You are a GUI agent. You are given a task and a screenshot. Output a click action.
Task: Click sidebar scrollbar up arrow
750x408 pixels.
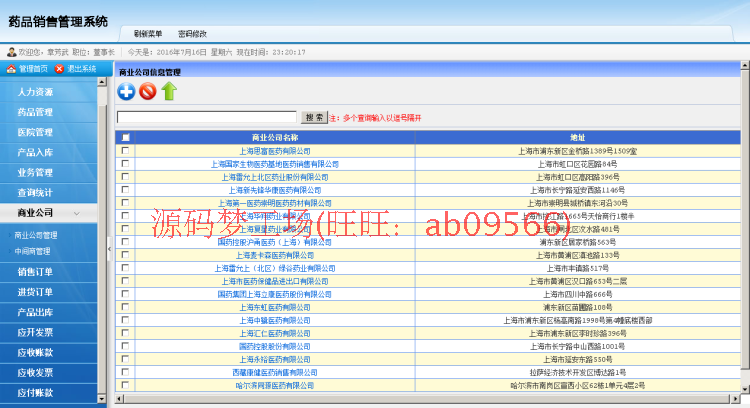pyautogui.click(x=101, y=82)
